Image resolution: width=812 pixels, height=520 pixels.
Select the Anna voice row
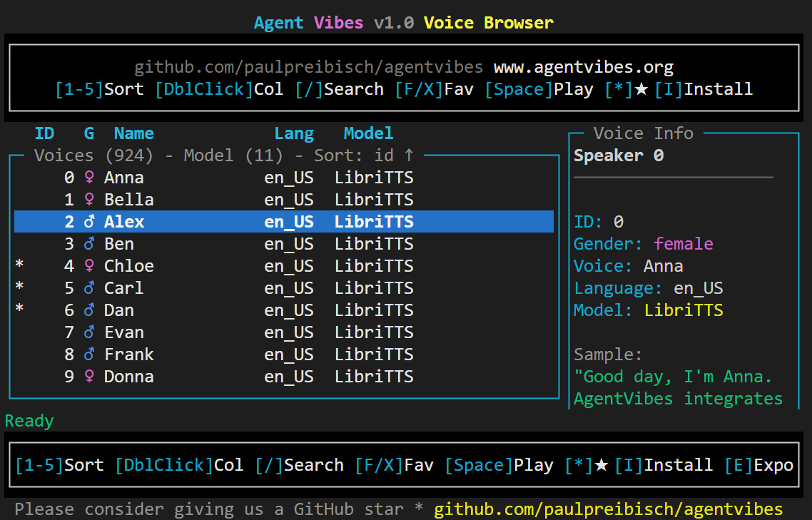click(284, 178)
